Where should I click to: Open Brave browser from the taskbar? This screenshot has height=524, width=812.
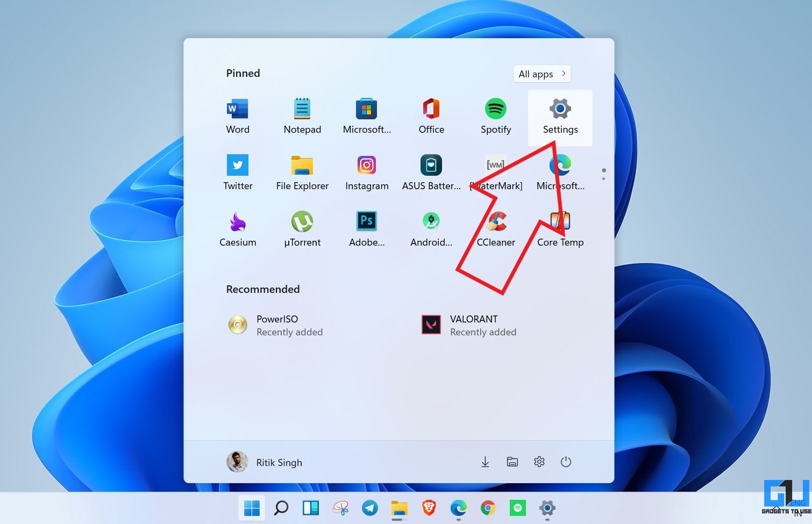pyautogui.click(x=429, y=508)
